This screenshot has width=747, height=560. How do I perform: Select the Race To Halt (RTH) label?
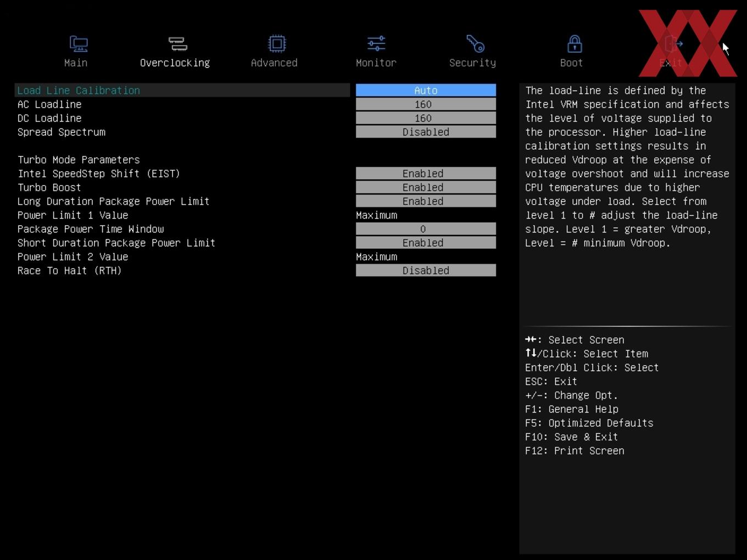pos(69,270)
